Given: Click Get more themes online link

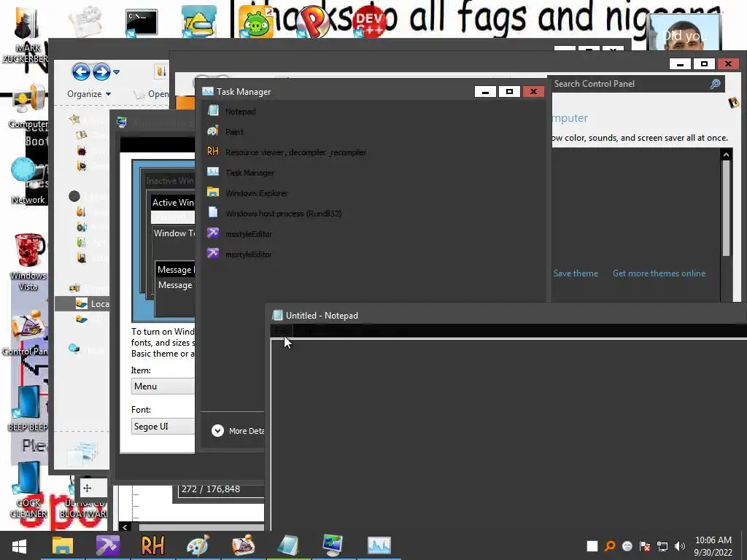Looking at the screenshot, I should coord(659,273).
